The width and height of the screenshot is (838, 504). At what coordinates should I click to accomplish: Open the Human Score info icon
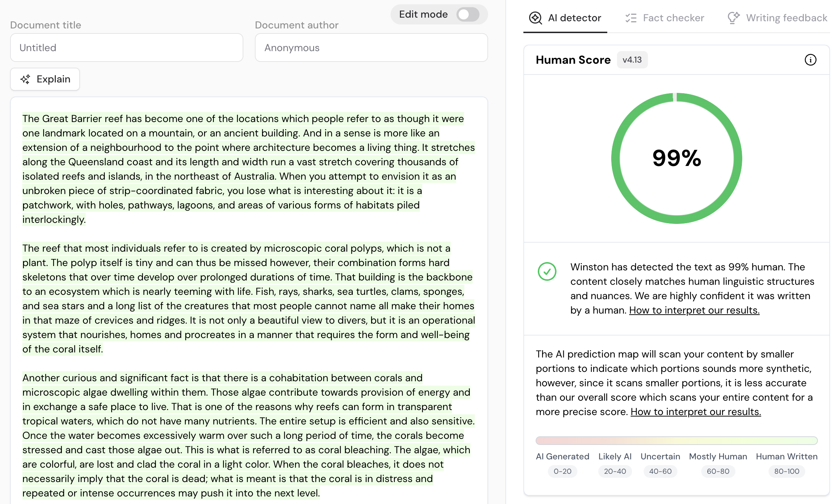tap(810, 60)
